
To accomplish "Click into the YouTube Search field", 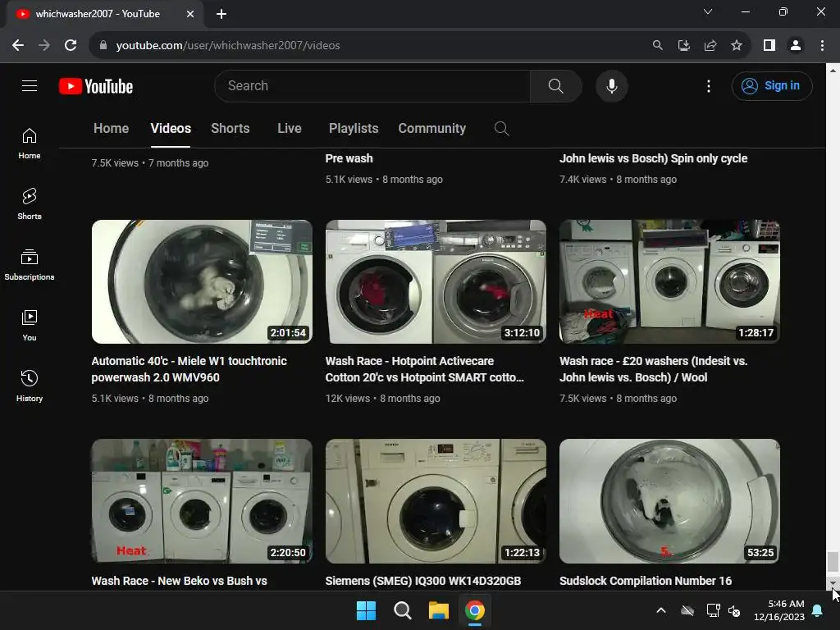I will [372, 85].
